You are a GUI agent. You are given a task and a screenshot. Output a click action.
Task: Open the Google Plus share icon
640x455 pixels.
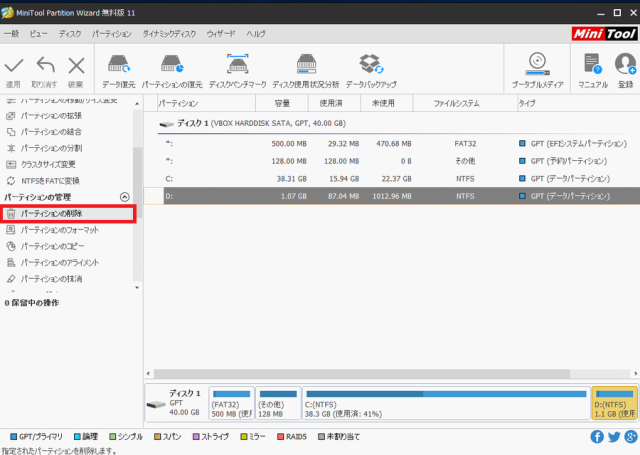coord(631,437)
